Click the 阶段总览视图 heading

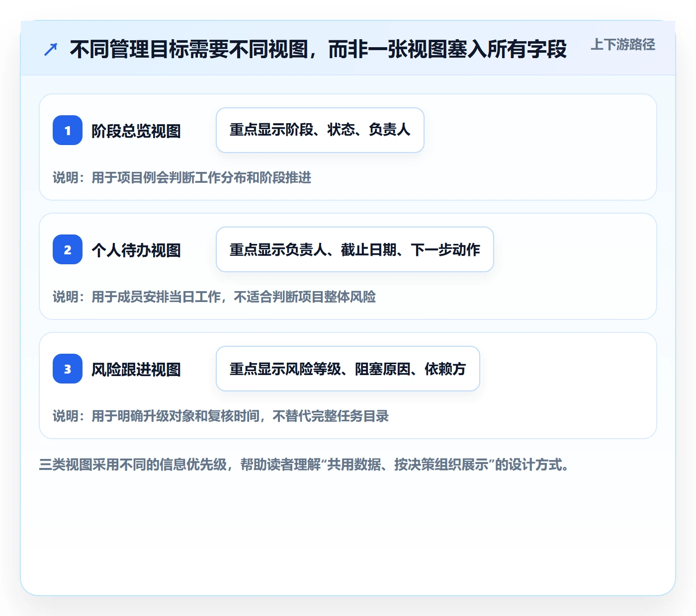(x=136, y=131)
